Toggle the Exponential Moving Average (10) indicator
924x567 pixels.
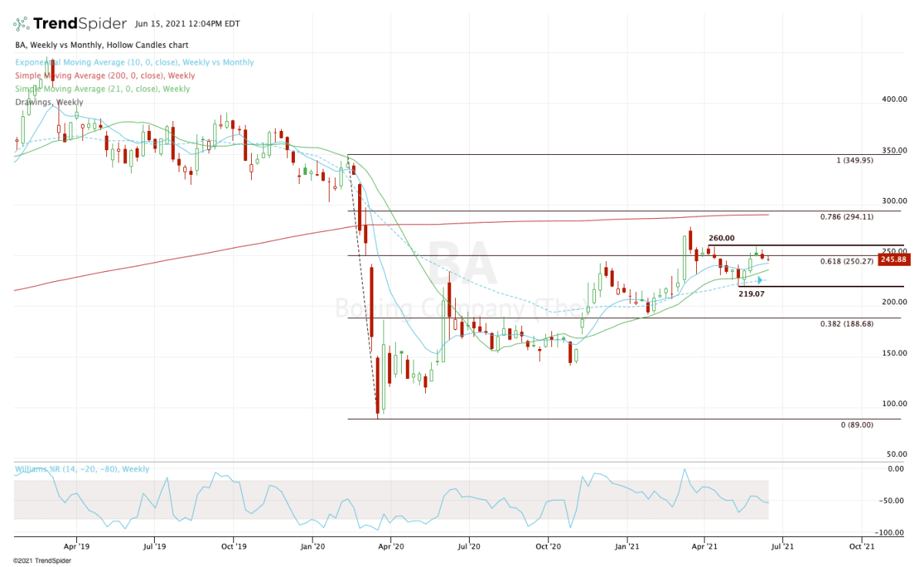tap(132, 62)
